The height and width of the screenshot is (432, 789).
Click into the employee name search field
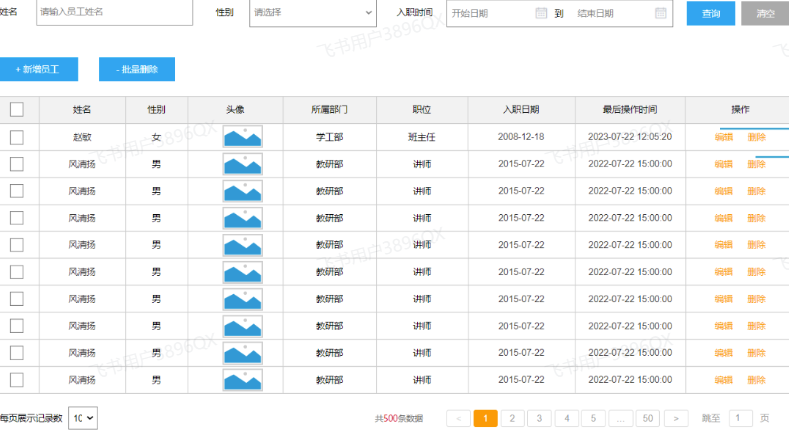pyautogui.click(x=114, y=12)
